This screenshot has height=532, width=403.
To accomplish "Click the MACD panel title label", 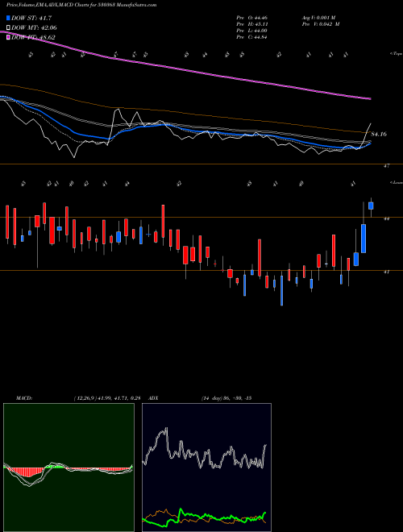I will (24, 398).
